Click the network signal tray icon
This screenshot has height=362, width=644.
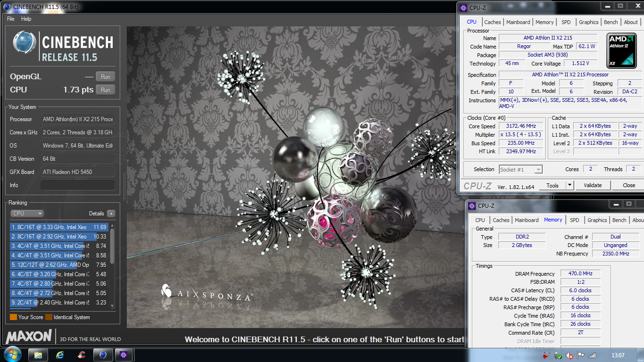click(592, 355)
